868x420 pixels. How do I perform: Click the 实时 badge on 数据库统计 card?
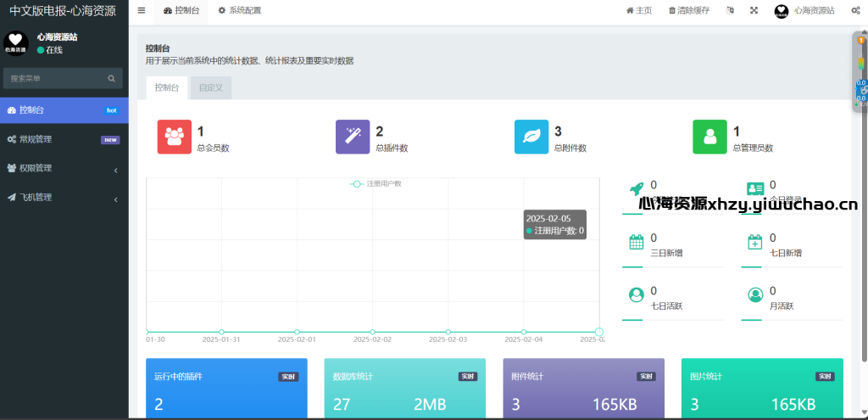468,377
